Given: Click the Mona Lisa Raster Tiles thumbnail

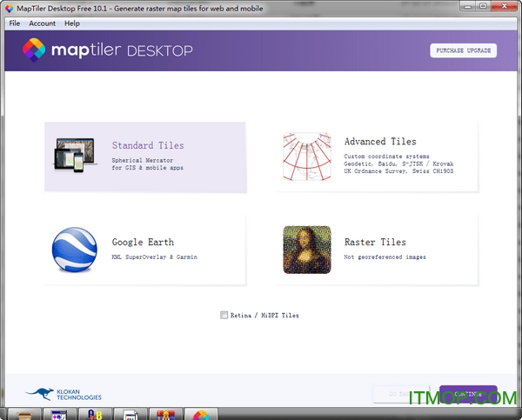Looking at the screenshot, I should point(307,250).
